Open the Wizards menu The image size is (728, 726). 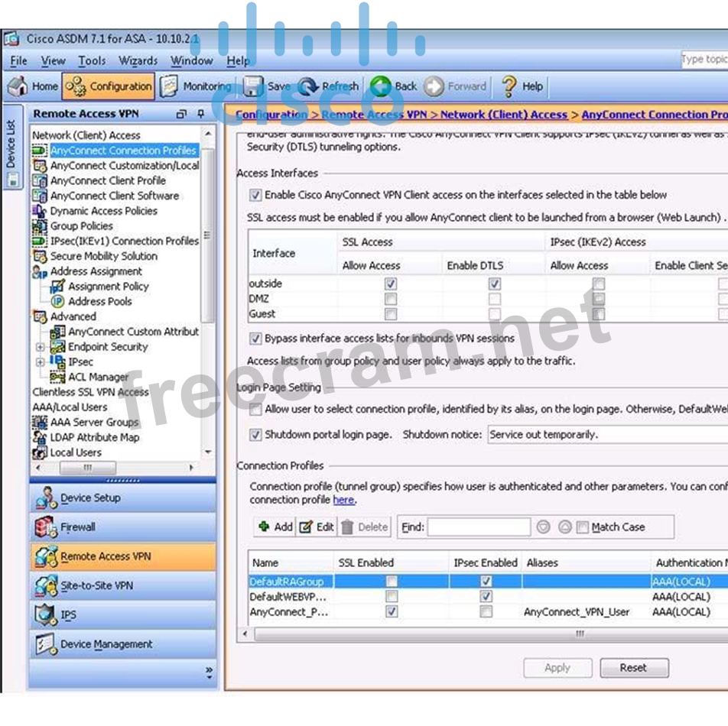coord(138,60)
